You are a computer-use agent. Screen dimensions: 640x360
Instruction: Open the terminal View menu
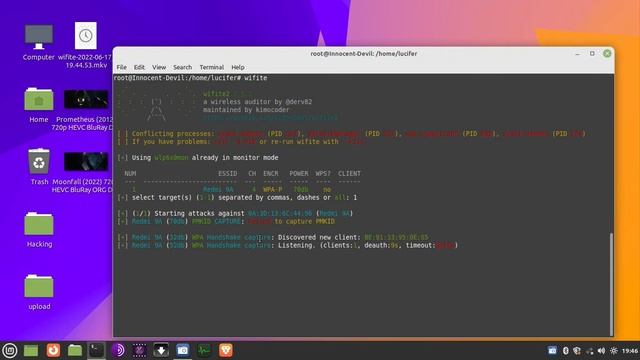coord(159,67)
